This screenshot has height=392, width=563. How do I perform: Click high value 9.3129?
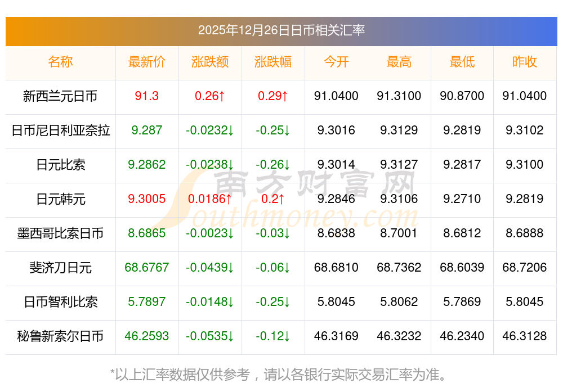399,130
